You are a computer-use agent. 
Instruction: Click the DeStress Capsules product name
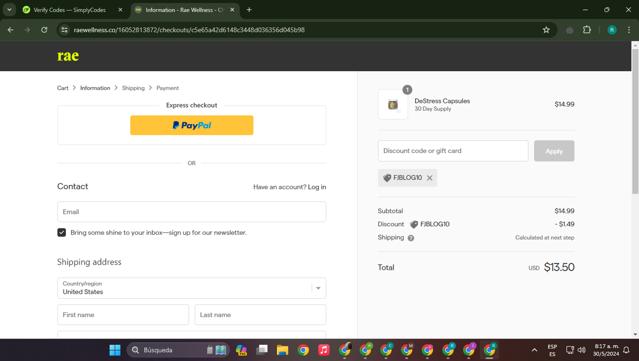pyautogui.click(x=442, y=101)
